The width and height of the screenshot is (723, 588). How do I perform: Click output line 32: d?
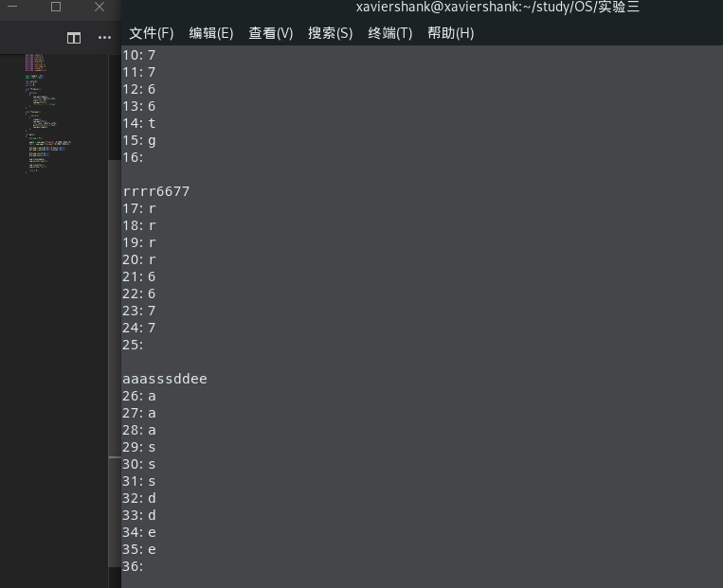tap(138, 499)
